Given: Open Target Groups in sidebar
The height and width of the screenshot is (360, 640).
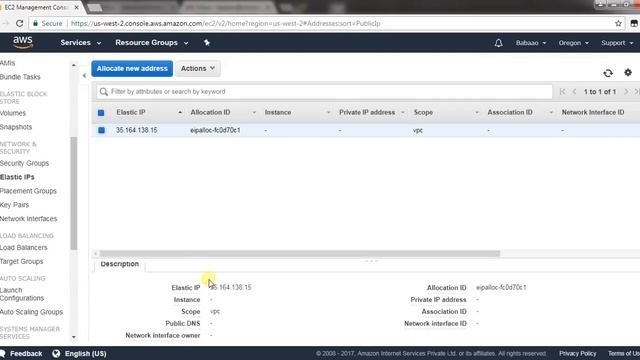Looking at the screenshot, I should pos(22,262).
